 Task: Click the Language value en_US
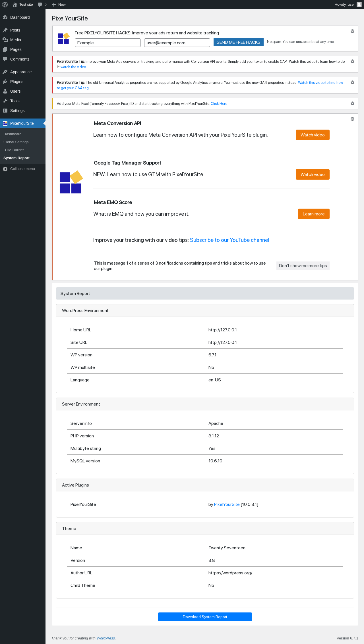pos(215,380)
